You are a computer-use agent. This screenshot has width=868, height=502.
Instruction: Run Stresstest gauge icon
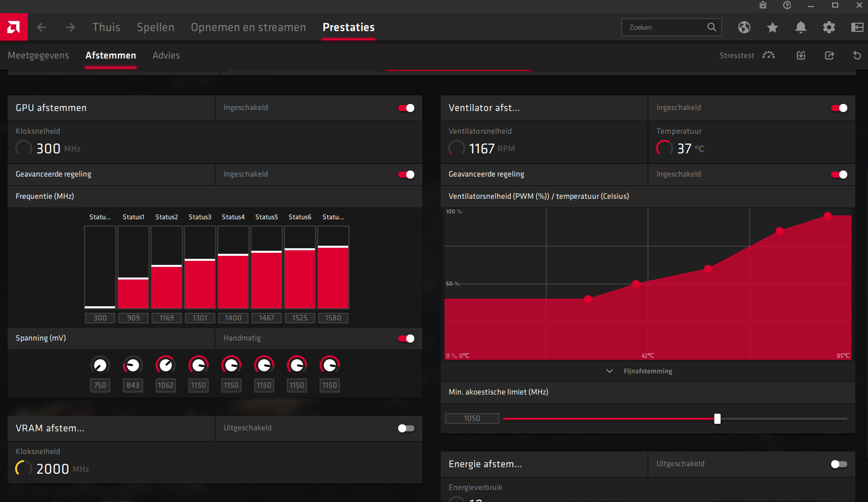(769, 55)
